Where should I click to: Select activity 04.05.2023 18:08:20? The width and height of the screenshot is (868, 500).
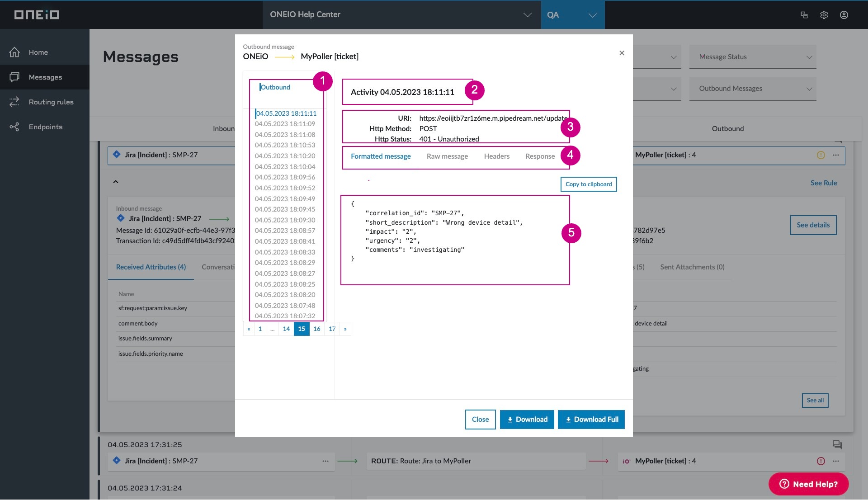click(285, 295)
